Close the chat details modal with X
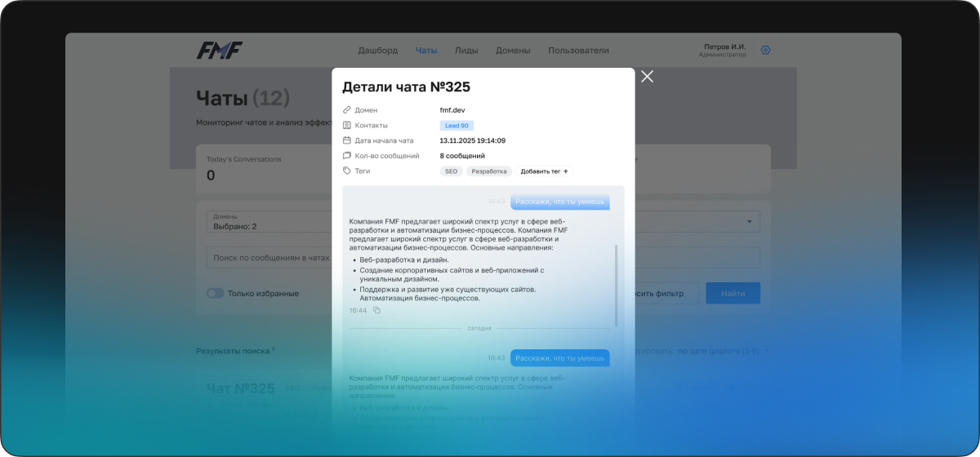 tap(648, 77)
